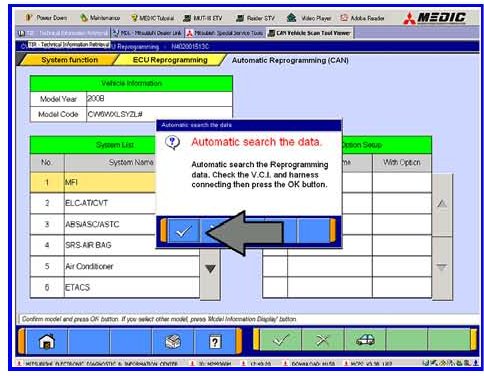Open help with the question mark icon
The width and height of the screenshot is (484, 376).
pyautogui.click(x=215, y=342)
